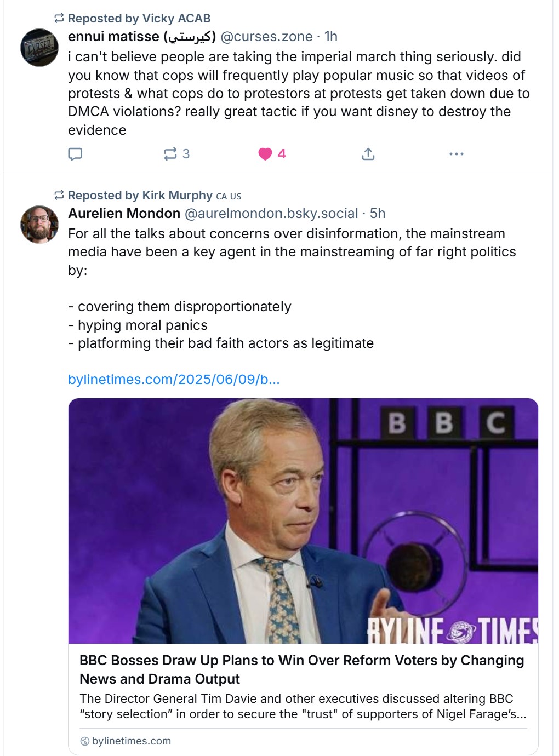Repost ennui matisse's imperial march post
The image size is (559, 756).
pyautogui.click(x=171, y=154)
